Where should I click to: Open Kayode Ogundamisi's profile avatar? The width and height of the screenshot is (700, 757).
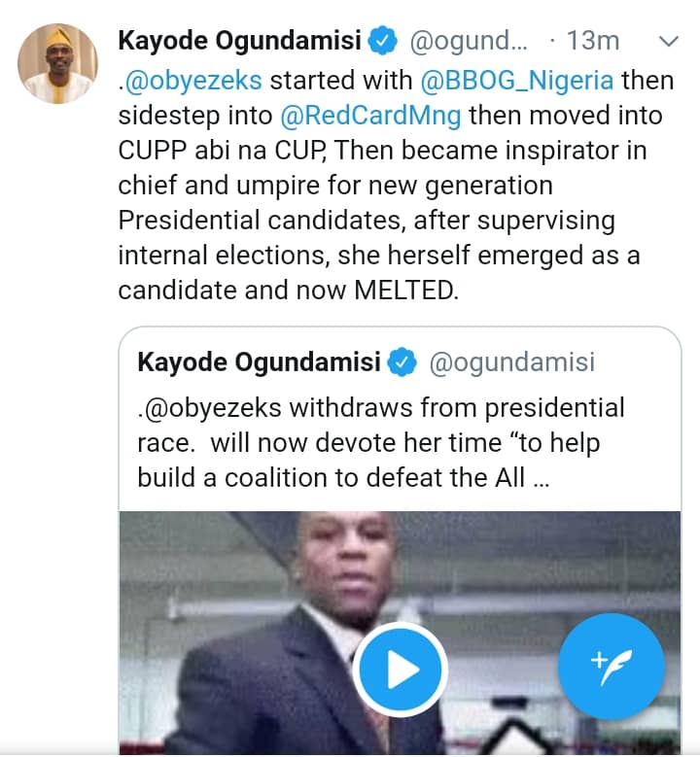57,64
